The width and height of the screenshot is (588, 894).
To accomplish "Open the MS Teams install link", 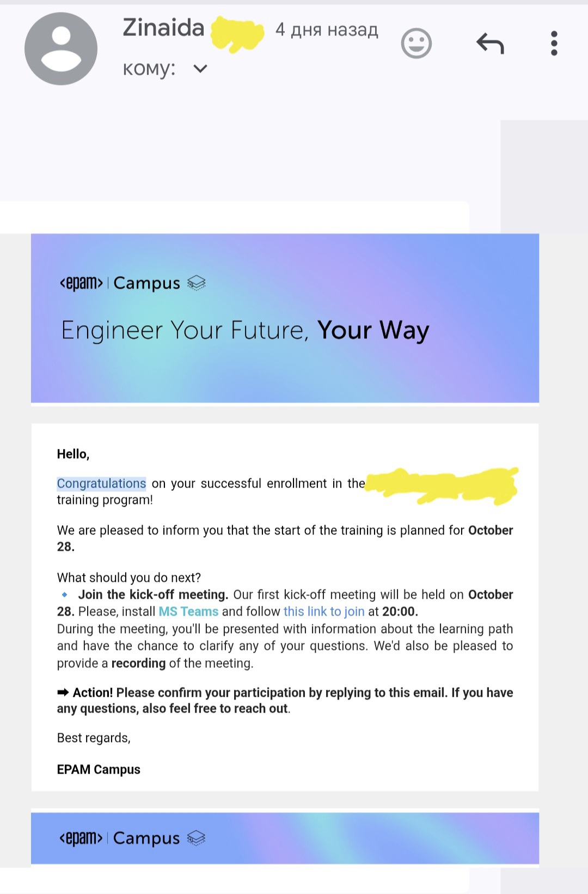I will tap(188, 611).
